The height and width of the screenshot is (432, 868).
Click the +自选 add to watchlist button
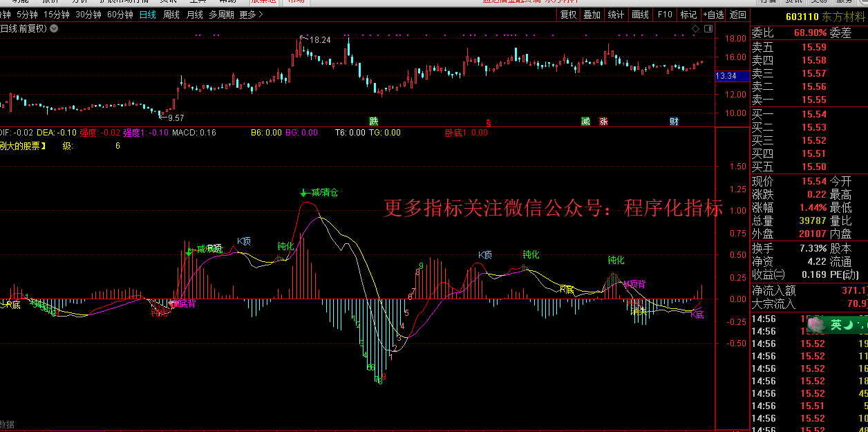click(713, 15)
